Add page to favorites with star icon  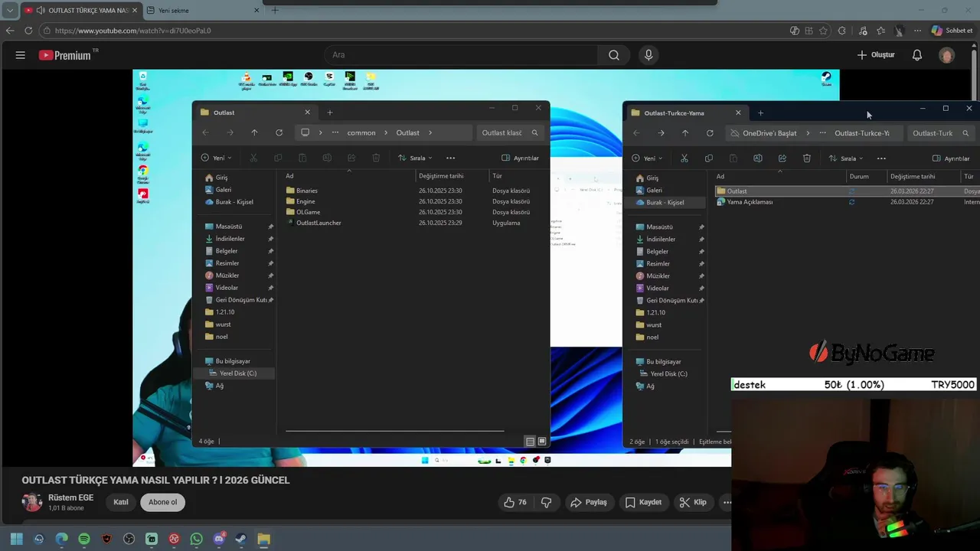click(x=823, y=31)
